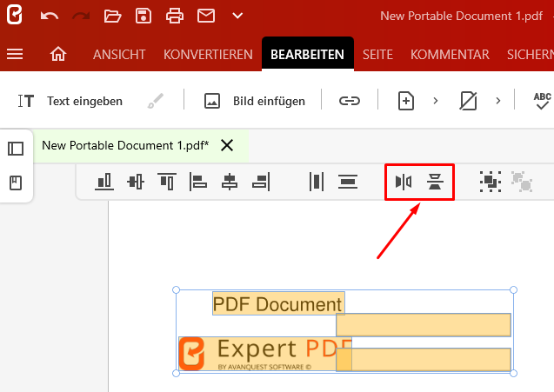Run the ABC spell check
The width and height of the screenshot is (554, 392).
pos(542,101)
